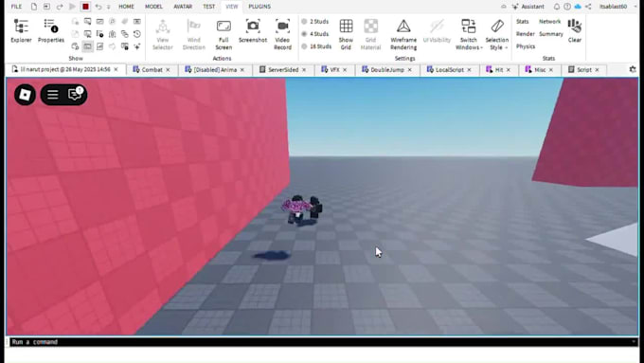The width and height of the screenshot is (644, 363).
Task: Take a Screenshot of the viewport
Action: point(253,31)
